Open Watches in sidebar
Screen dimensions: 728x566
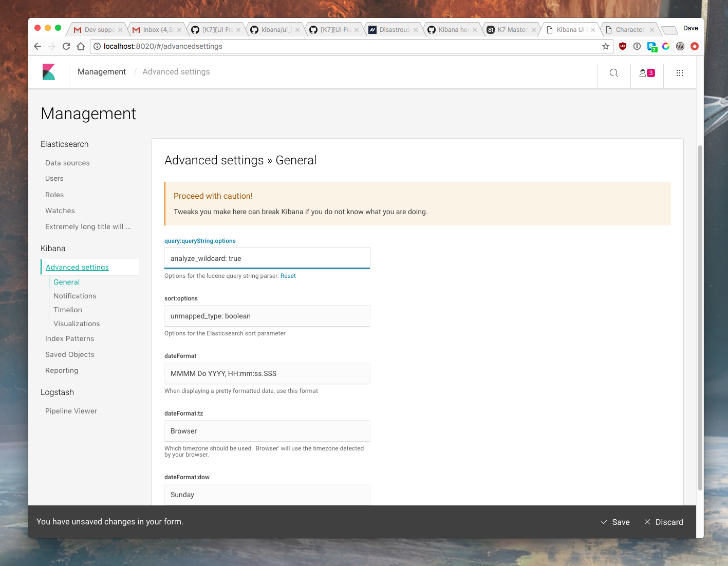(60, 211)
